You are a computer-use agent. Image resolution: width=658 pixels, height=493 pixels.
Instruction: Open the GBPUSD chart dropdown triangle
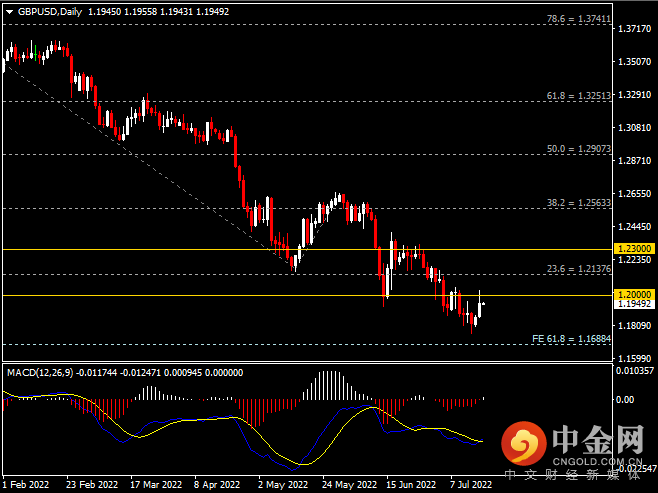[x=9, y=12]
